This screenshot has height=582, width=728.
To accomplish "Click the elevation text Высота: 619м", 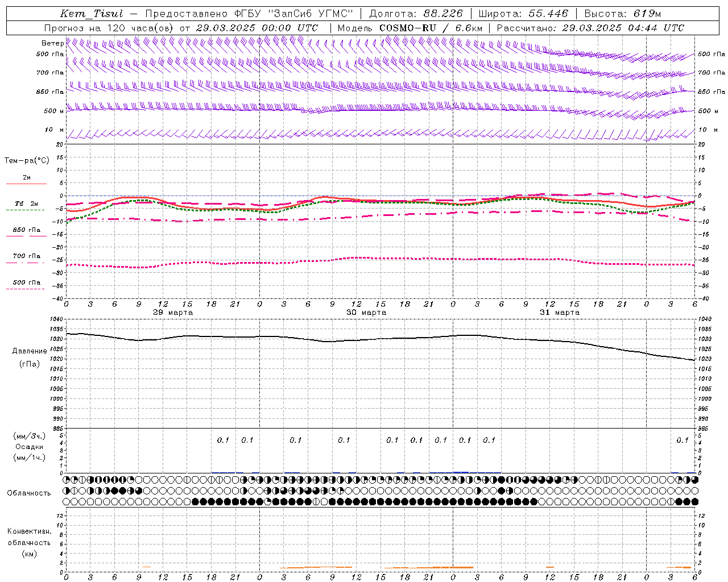I will tap(623, 14).
